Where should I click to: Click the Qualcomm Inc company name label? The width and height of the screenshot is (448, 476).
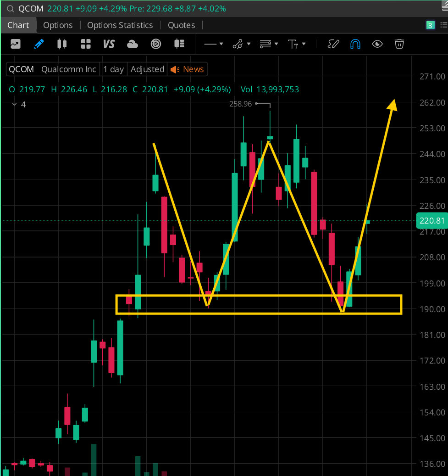point(68,69)
